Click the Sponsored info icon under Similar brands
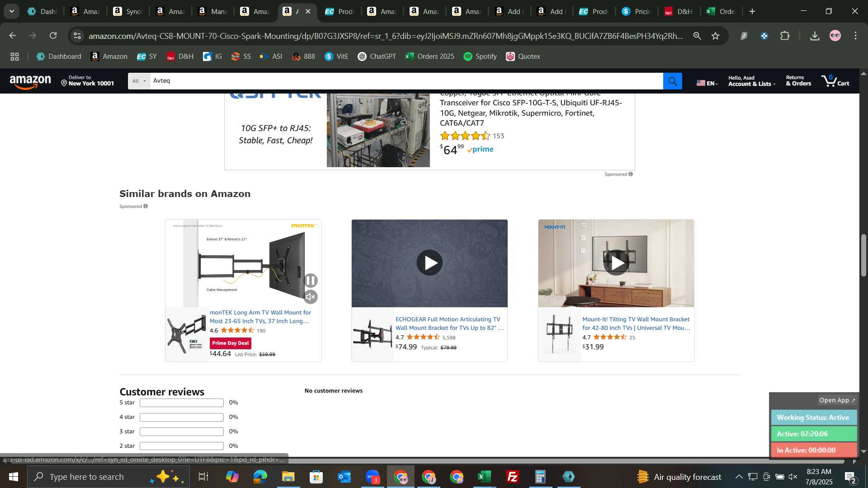Screen dimensions: 868x488 [146, 206]
